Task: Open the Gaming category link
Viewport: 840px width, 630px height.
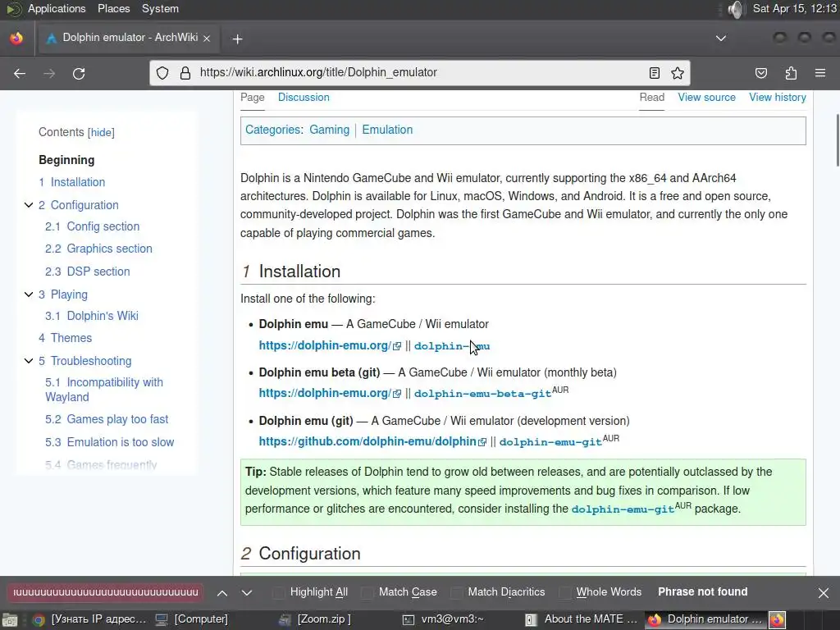Action: click(330, 130)
